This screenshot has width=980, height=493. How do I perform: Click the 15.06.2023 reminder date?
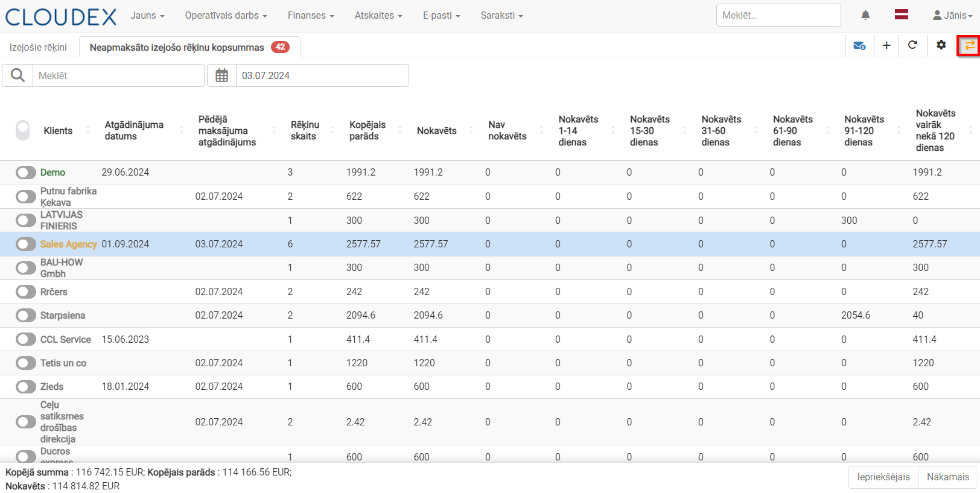pyautogui.click(x=125, y=340)
